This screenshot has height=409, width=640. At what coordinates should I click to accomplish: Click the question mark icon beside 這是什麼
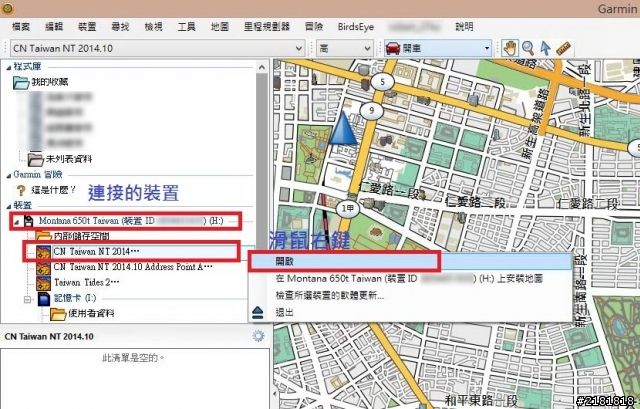point(20,190)
